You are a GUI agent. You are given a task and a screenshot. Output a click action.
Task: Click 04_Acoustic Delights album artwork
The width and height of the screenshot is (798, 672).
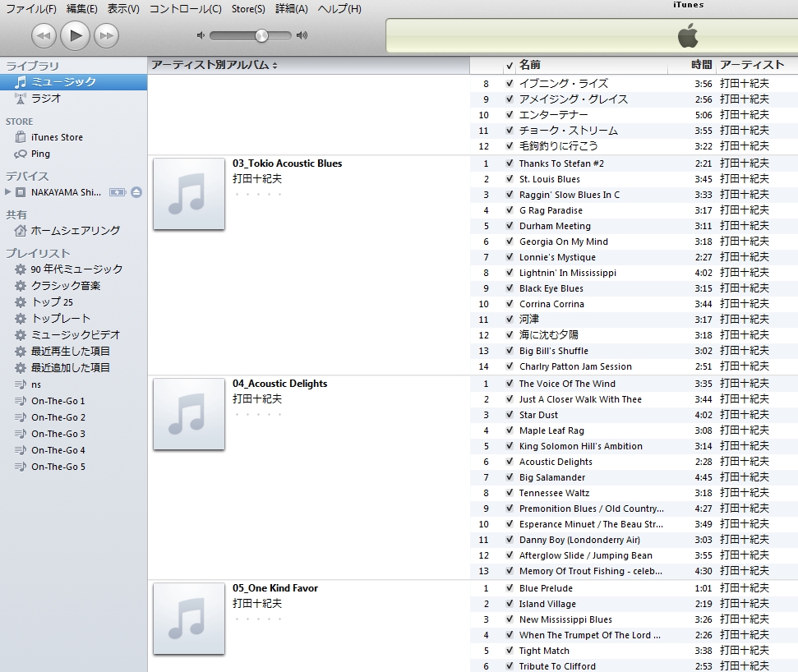[x=189, y=413]
